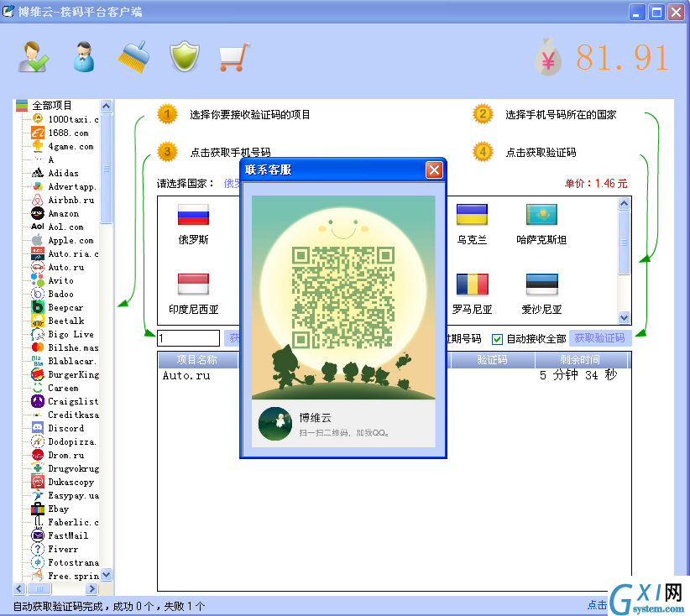Select Careem in the project tree
Image resolution: width=690 pixels, height=616 pixels.
point(63,388)
